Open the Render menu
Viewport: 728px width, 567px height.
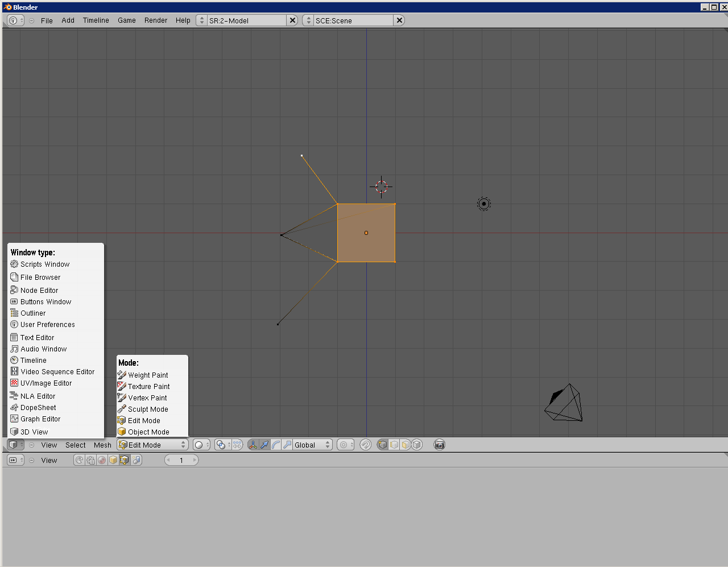[x=156, y=20]
